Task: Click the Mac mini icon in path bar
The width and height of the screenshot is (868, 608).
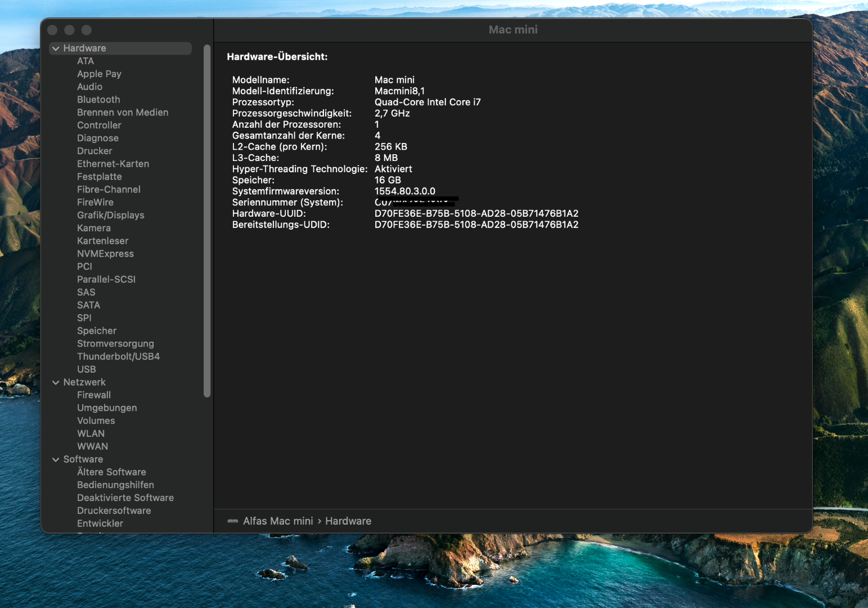Action: pos(232,521)
